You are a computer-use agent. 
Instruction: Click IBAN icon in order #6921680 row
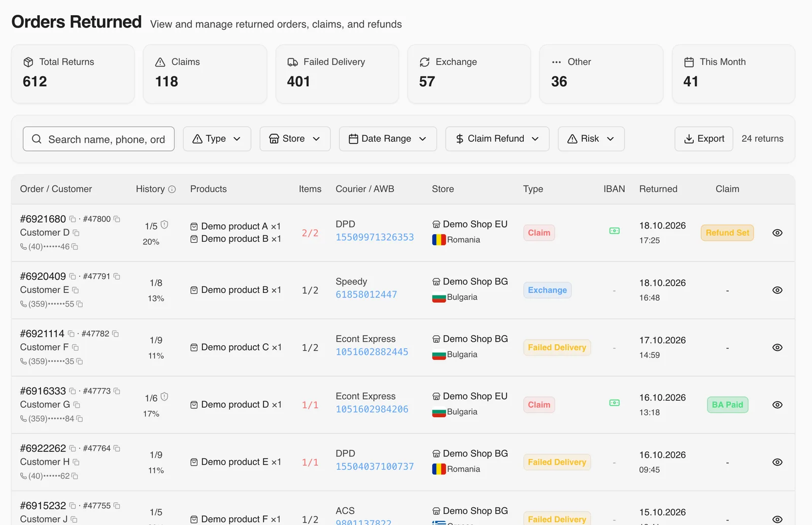point(615,231)
